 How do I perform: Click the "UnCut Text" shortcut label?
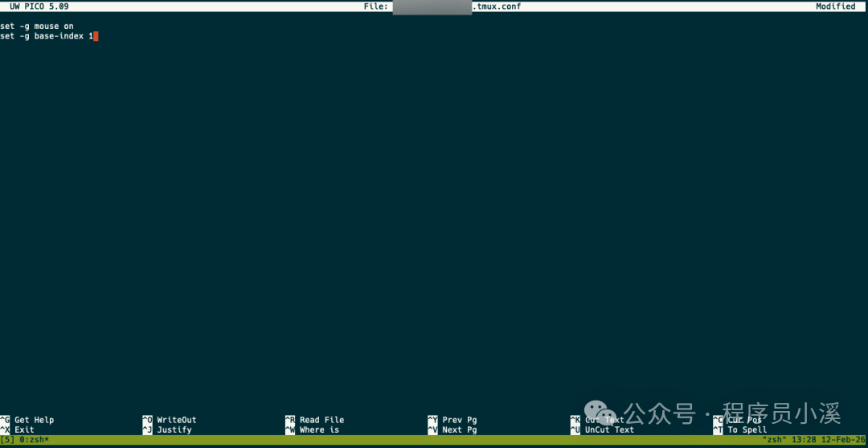(x=609, y=430)
